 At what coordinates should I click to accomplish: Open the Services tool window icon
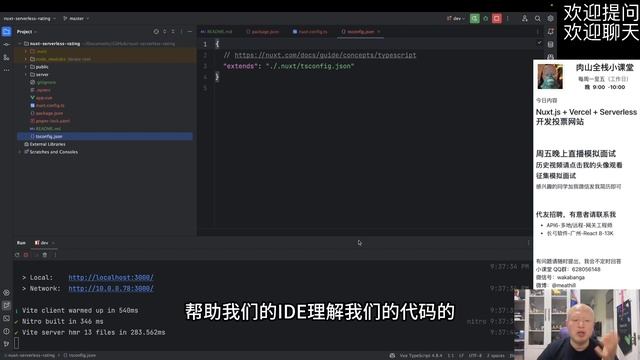point(7,293)
